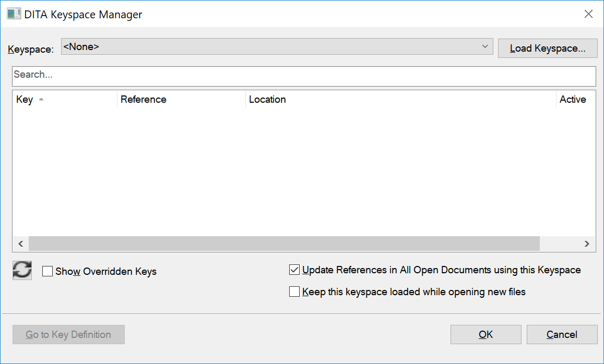
Task: Click the sort arrow on the Key column
Action: coord(41,100)
